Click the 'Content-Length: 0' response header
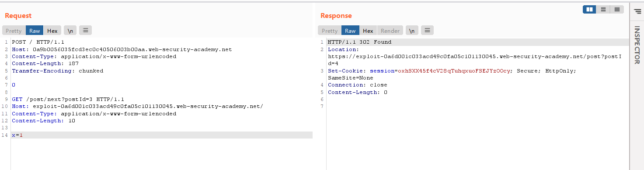 point(357,92)
